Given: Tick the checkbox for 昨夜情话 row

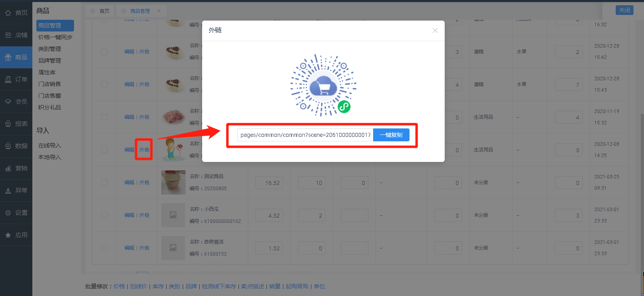Looking at the screenshot, I should point(104,248).
